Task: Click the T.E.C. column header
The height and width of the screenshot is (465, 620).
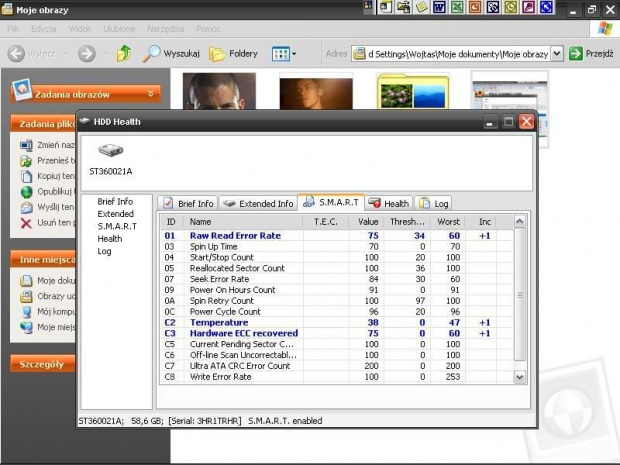Action: pyautogui.click(x=326, y=222)
